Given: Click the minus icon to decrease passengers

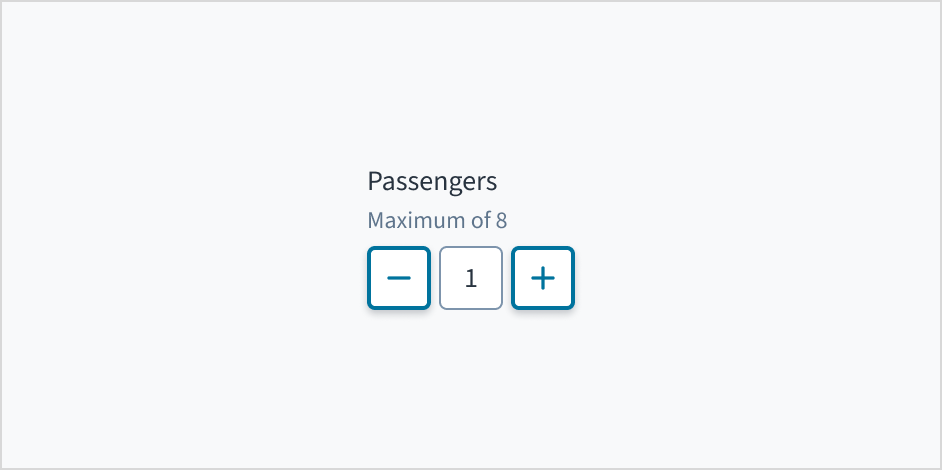Looking at the screenshot, I should pyautogui.click(x=399, y=278).
